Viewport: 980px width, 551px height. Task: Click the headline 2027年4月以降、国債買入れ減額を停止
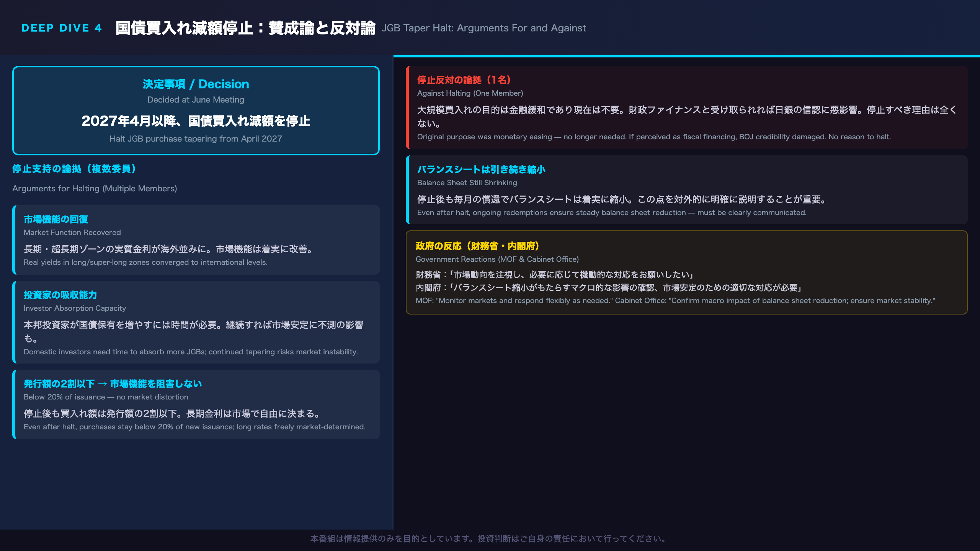(x=196, y=121)
